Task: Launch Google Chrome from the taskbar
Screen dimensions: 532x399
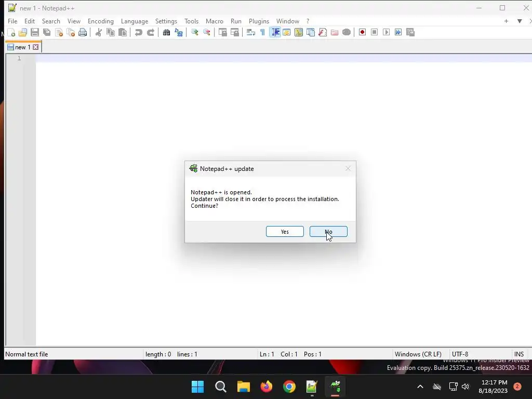Action: [x=289, y=387]
